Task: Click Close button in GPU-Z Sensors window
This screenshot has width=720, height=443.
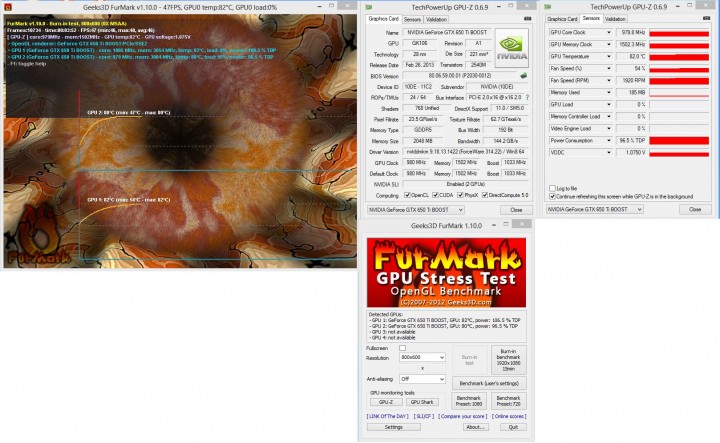Action: (x=695, y=209)
